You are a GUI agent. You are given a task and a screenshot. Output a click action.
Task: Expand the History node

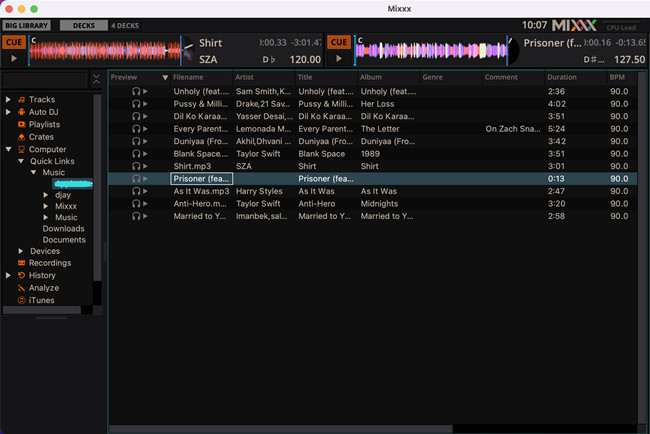coord(8,275)
